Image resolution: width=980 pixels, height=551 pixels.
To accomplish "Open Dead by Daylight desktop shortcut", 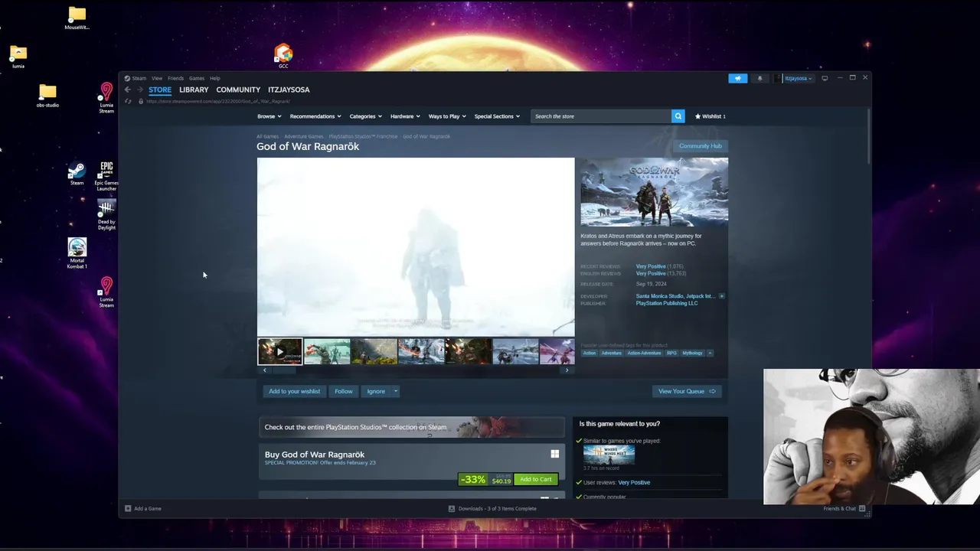I will click(x=106, y=214).
